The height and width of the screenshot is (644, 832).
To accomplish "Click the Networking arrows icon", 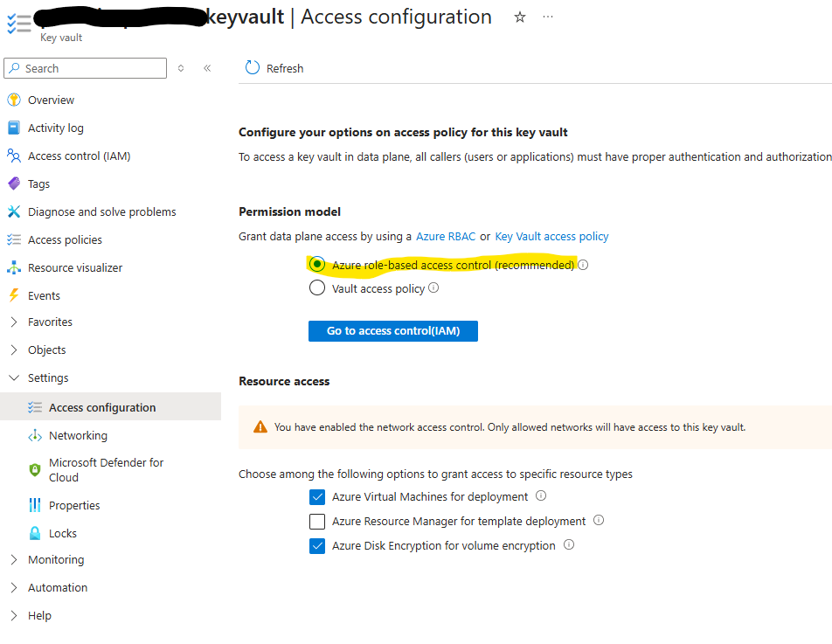I will coord(35,435).
